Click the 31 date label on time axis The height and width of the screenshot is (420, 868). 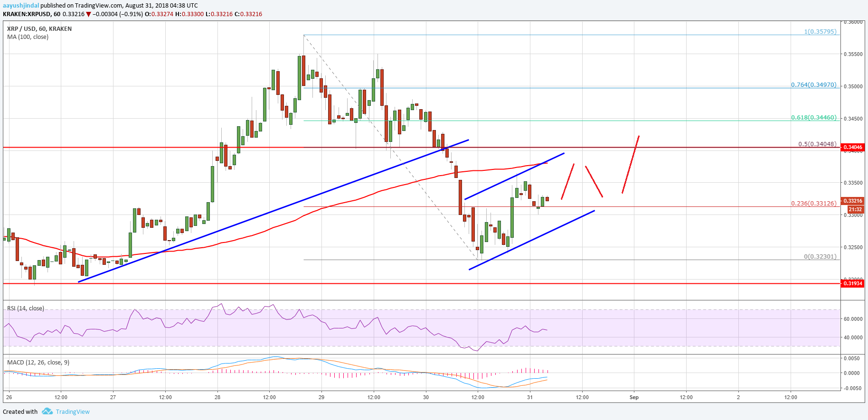(x=530, y=398)
